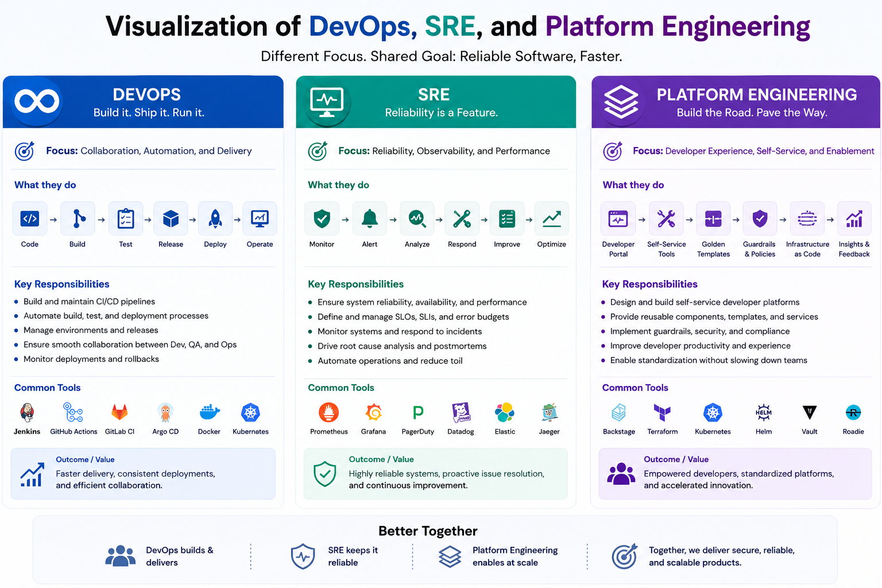Screen dimensions: 882x588
Task: Click the "Better Together" heading
Action: 428,531
